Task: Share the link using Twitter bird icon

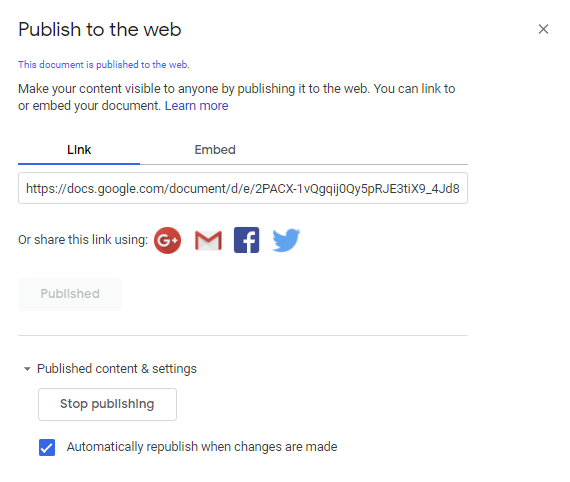Action: pyautogui.click(x=286, y=240)
